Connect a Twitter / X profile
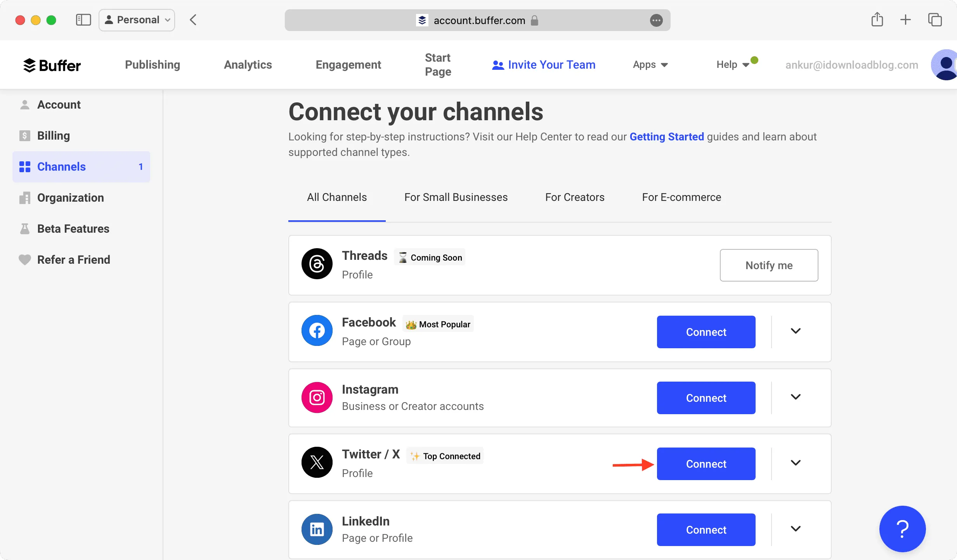 [x=706, y=464]
